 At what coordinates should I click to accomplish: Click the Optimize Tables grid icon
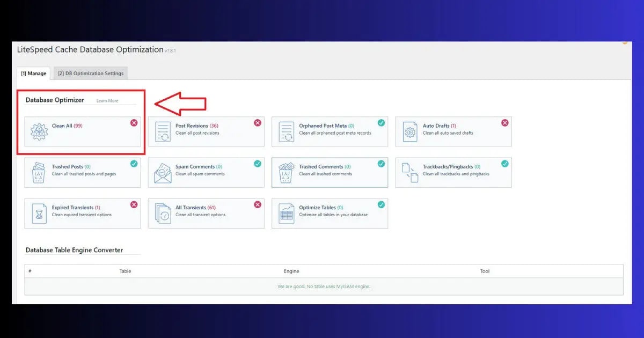(286, 212)
